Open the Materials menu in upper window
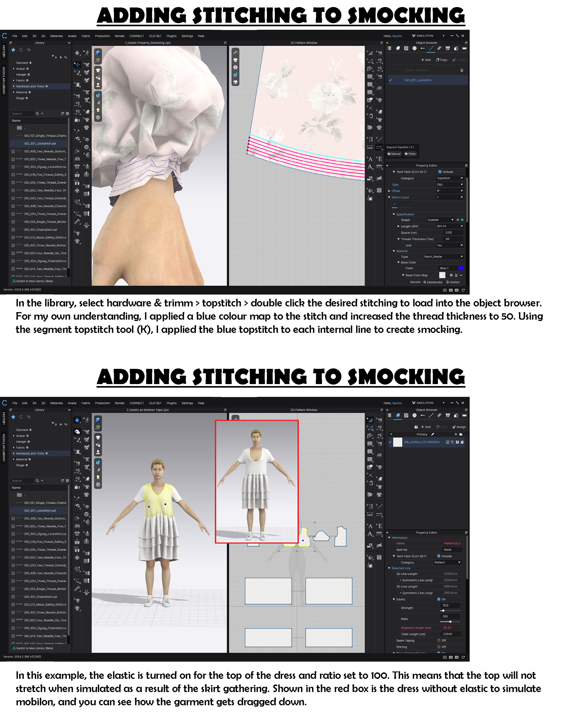562x728 pixels. (56, 36)
